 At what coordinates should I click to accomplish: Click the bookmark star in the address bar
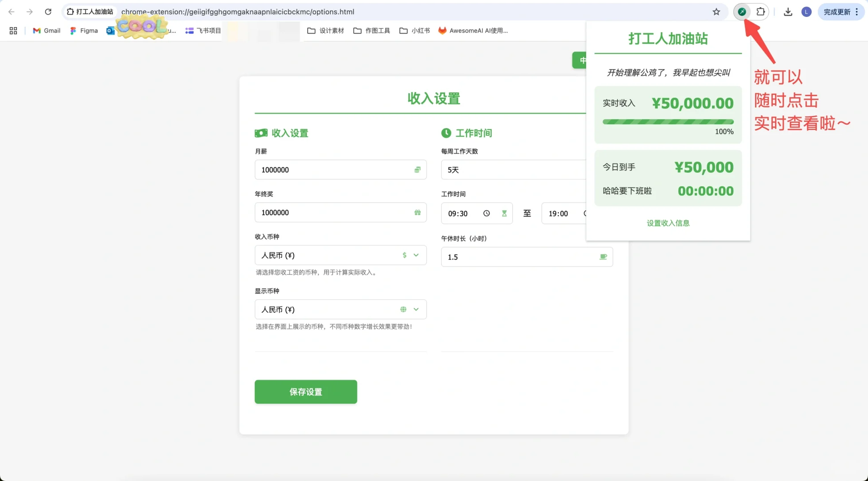click(x=716, y=12)
